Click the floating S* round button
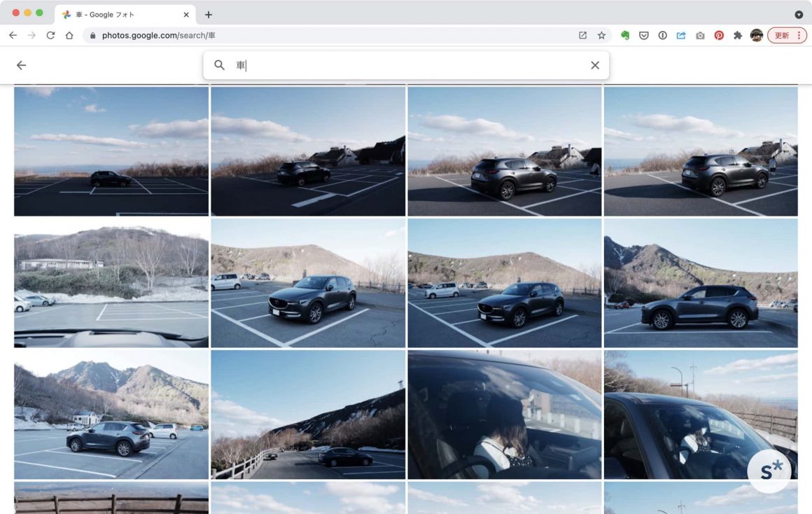 [x=769, y=471]
